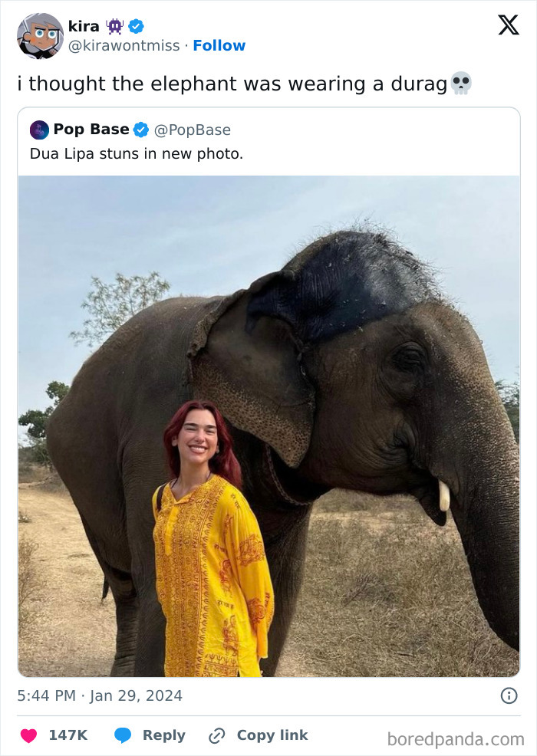
Task: Follow @kirawontmiss
Action: (220, 45)
